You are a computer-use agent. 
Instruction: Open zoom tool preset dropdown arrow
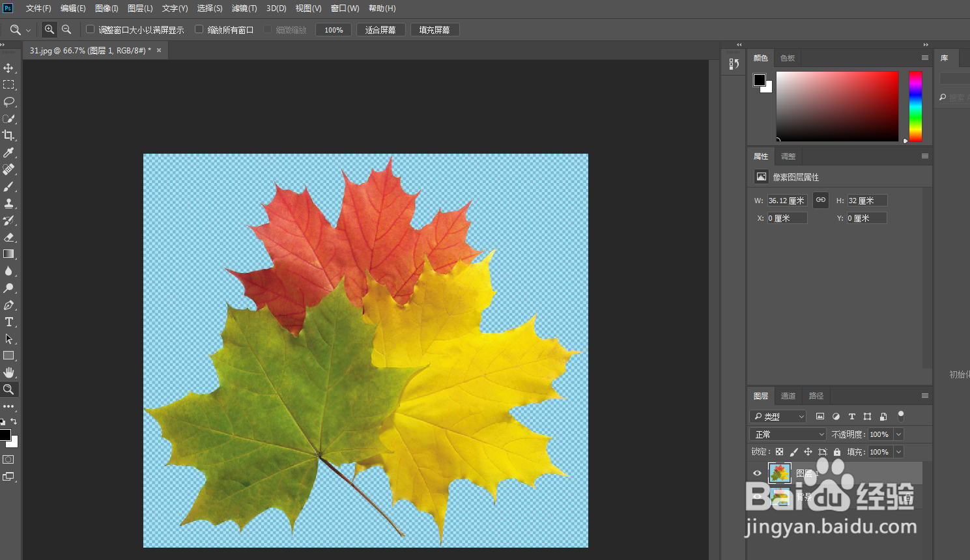tap(28, 30)
